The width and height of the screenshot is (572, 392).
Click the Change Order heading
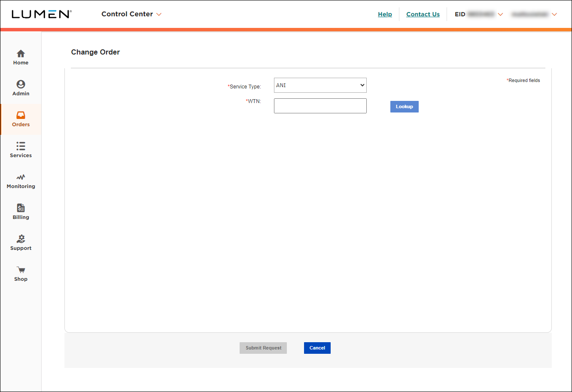[x=95, y=52]
